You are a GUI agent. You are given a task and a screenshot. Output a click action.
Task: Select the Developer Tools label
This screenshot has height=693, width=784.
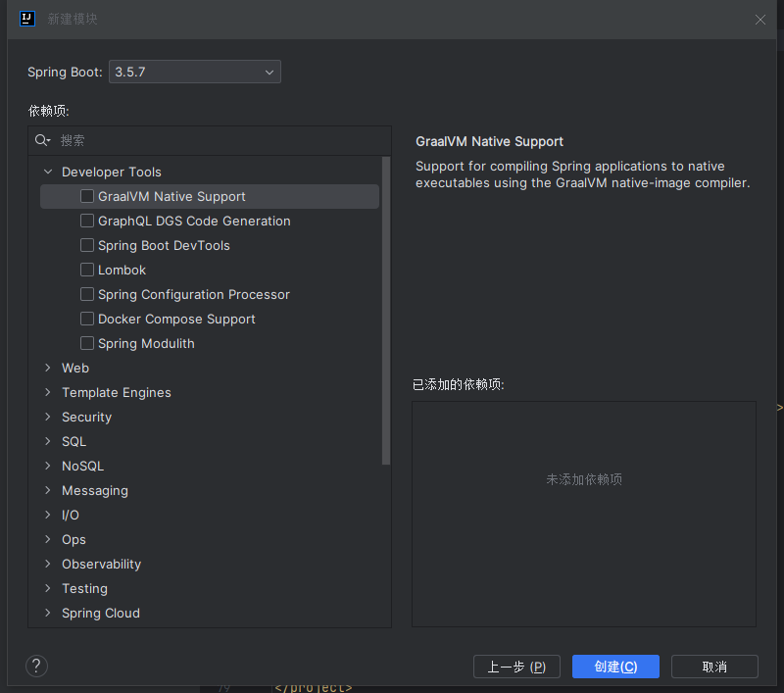click(x=112, y=172)
